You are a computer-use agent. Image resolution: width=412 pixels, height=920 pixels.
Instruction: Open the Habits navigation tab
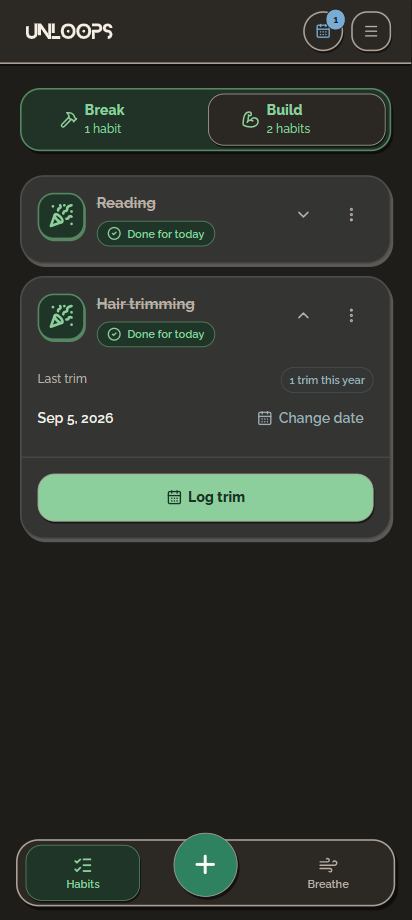click(x=83, y=873)
